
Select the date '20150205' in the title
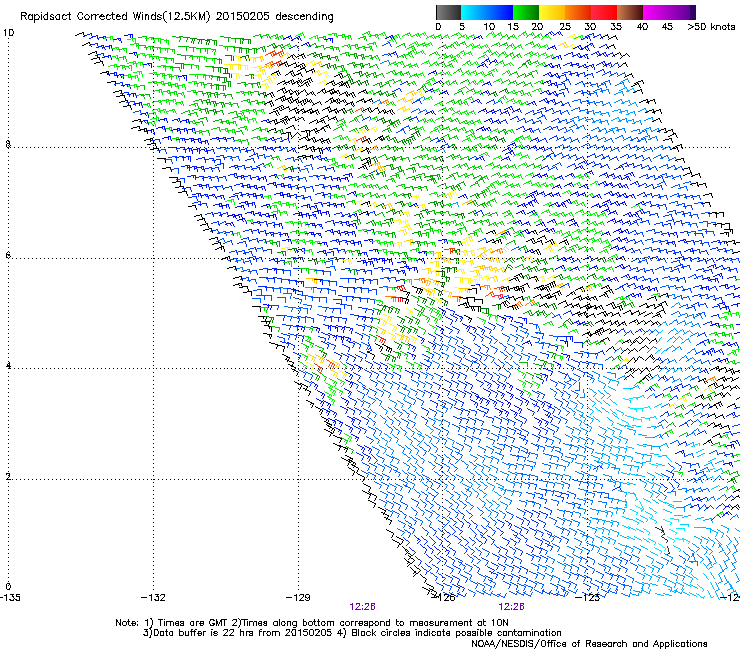tap(243, 17)
